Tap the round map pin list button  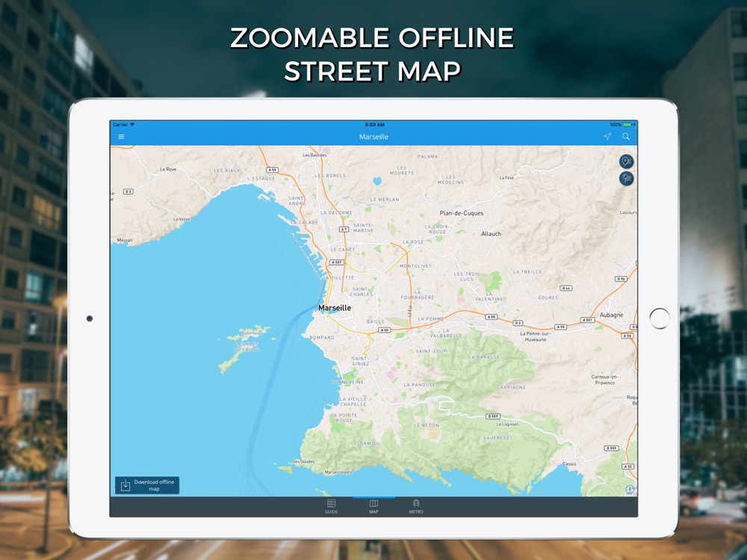[627, 161]
